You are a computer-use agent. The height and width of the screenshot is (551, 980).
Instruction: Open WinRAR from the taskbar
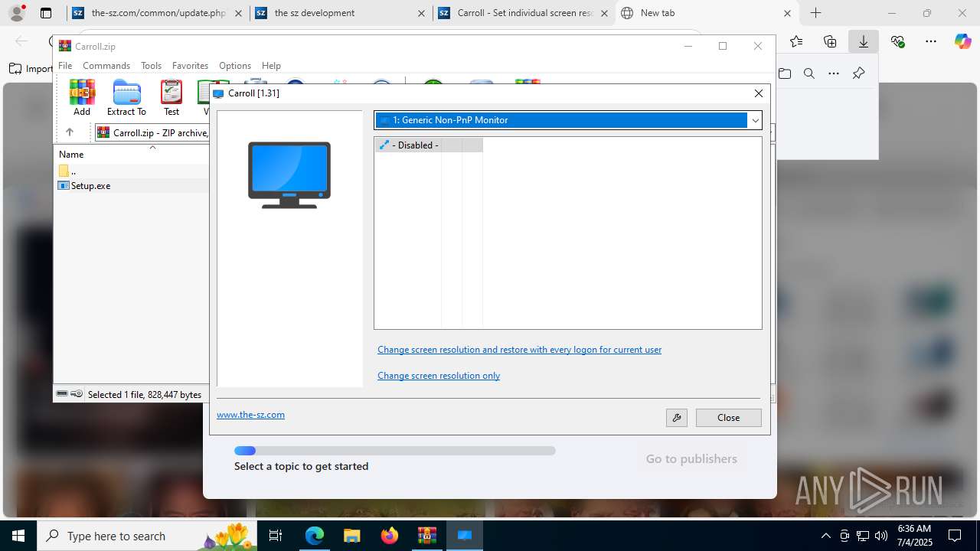426,536
